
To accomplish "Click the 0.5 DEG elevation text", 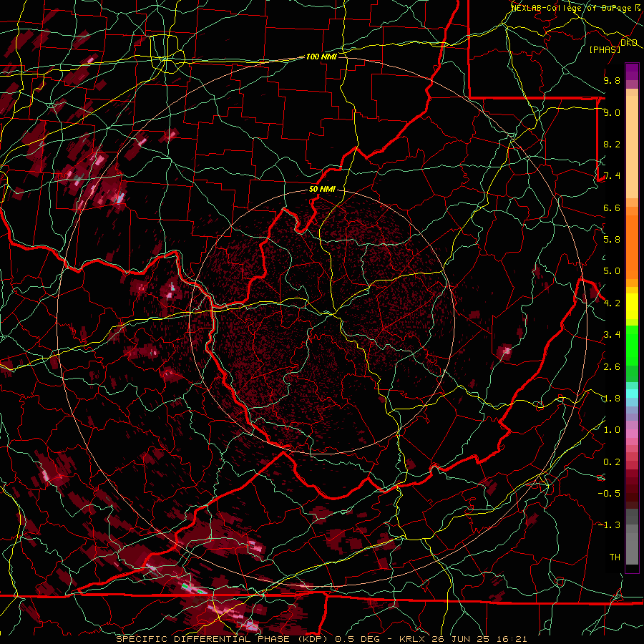I will (358, 639).
